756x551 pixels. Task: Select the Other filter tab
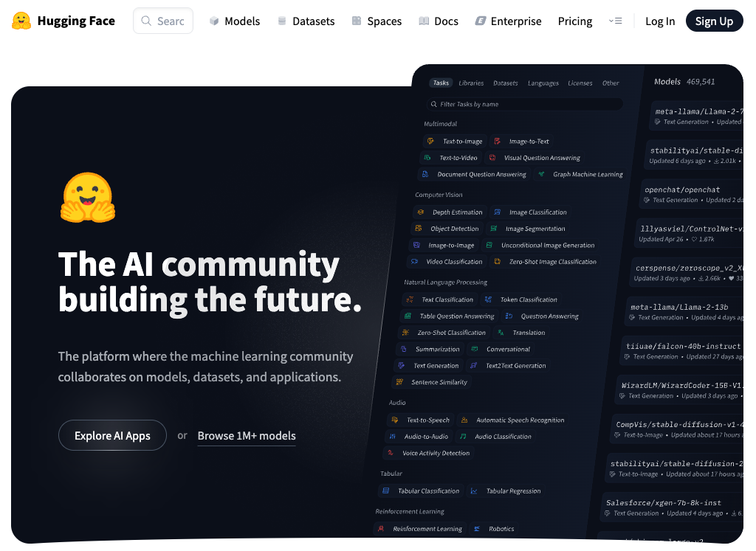[611, 83]
